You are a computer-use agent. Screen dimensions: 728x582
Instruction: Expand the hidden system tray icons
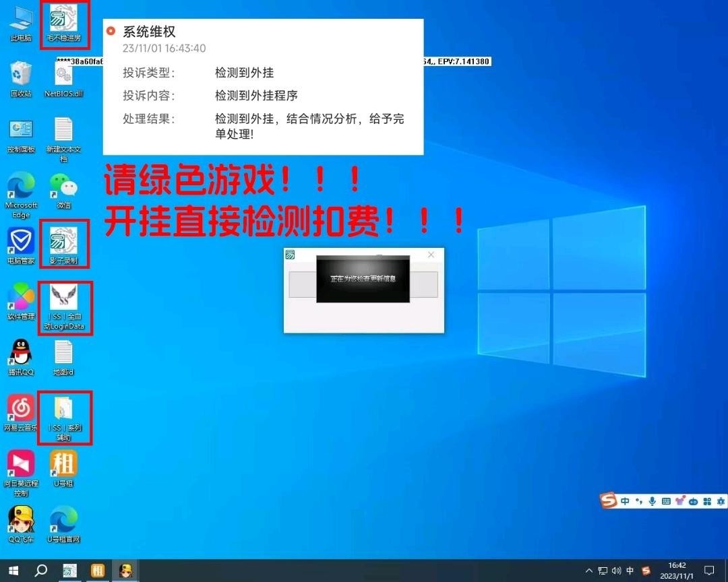click(x=590, y=571)
